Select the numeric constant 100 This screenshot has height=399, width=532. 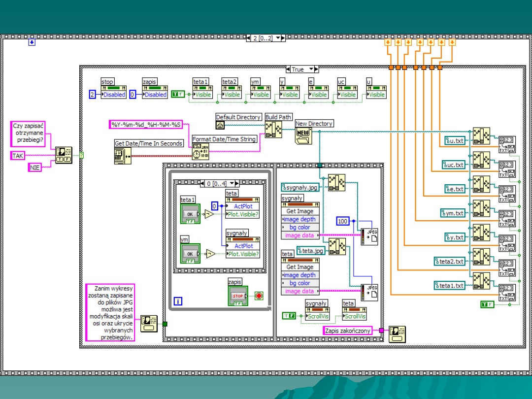(343, 221)
